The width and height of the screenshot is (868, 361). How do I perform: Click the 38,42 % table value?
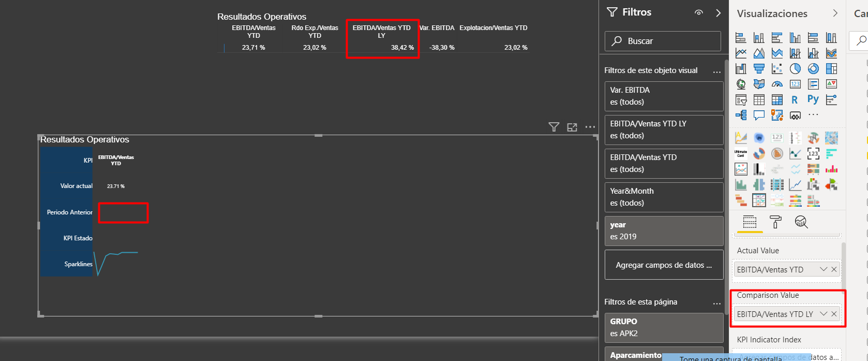(x=402, y=48)
